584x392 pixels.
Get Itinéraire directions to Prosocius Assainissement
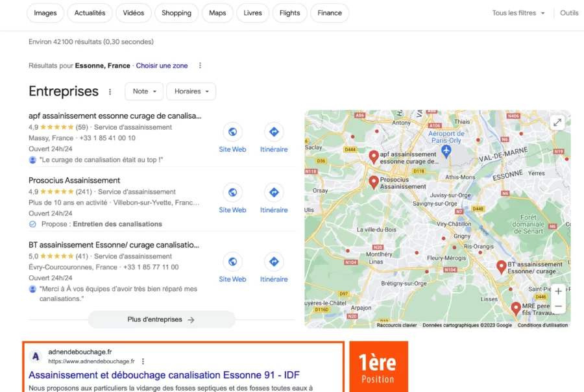point(274,193)
